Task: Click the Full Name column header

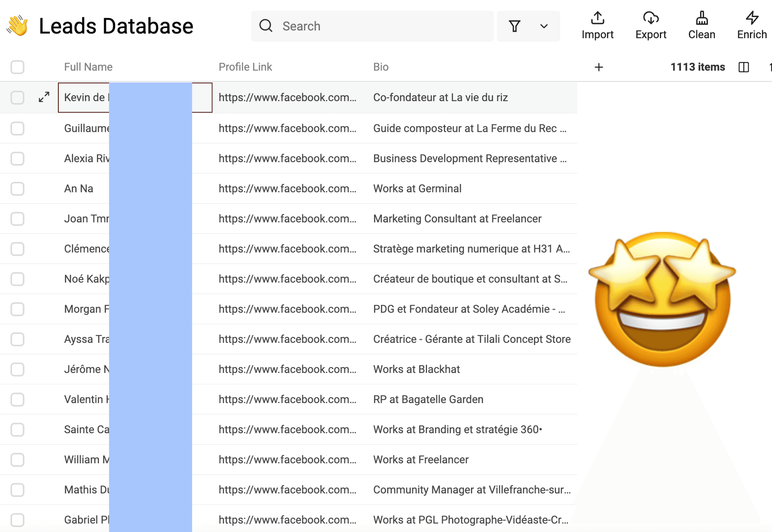Action: click(x=88, y=67)
